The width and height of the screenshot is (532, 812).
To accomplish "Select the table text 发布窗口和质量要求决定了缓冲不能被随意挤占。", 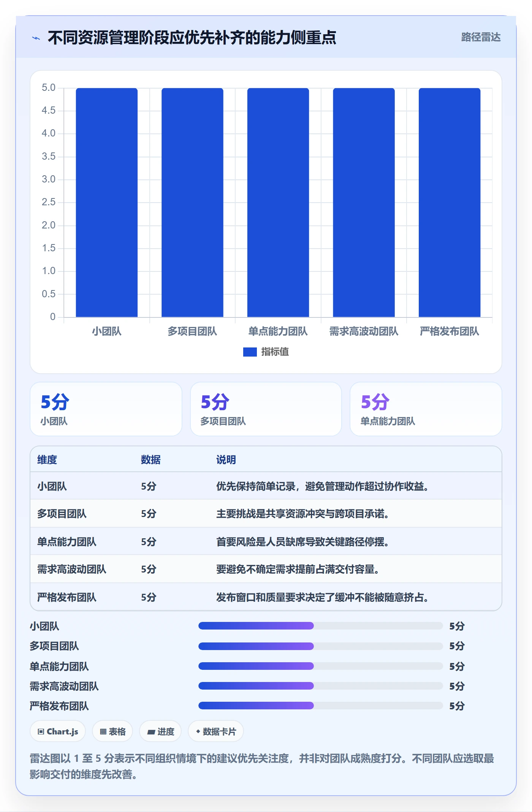I will 323,597.
